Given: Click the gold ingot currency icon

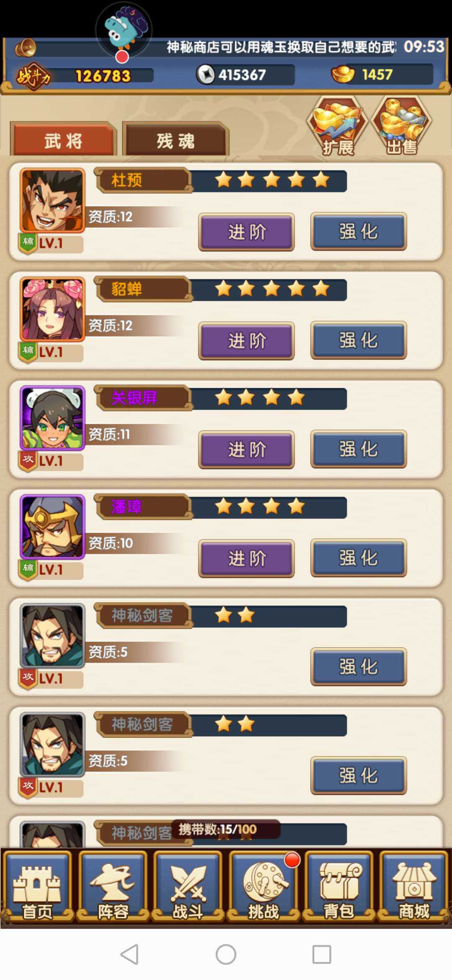Looking at the screenshot, I should (343, 74).
